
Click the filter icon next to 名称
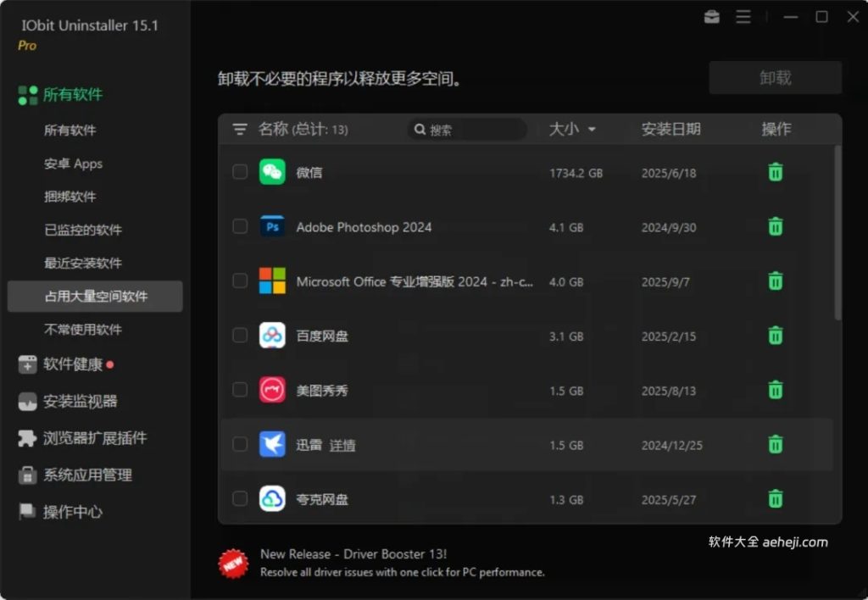pos(237,129)
